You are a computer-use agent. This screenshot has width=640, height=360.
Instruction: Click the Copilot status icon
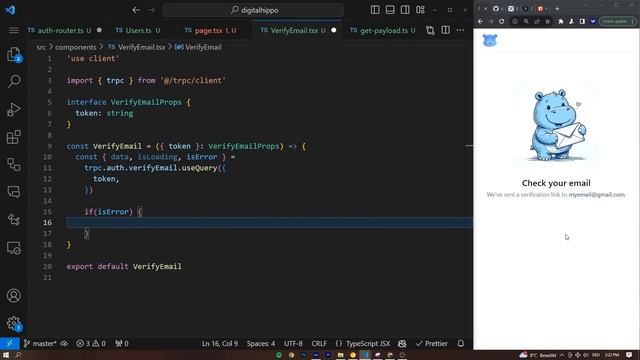click(402, 344)
